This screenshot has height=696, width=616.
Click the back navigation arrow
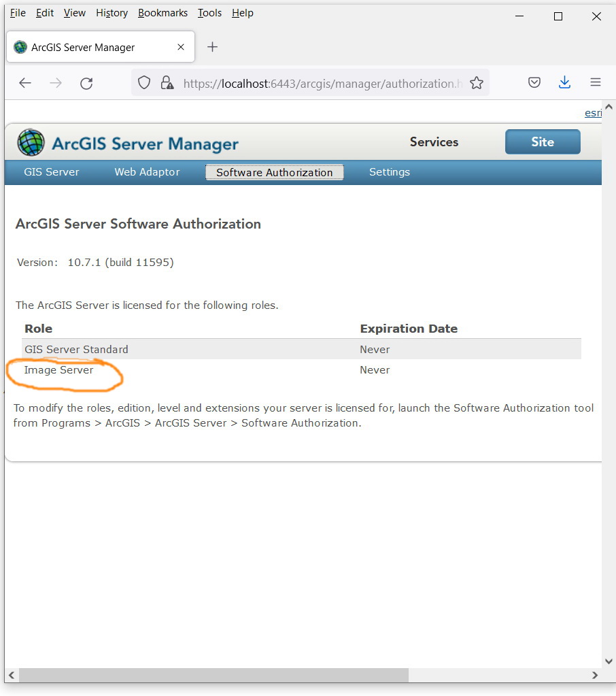tap(24, 82)
